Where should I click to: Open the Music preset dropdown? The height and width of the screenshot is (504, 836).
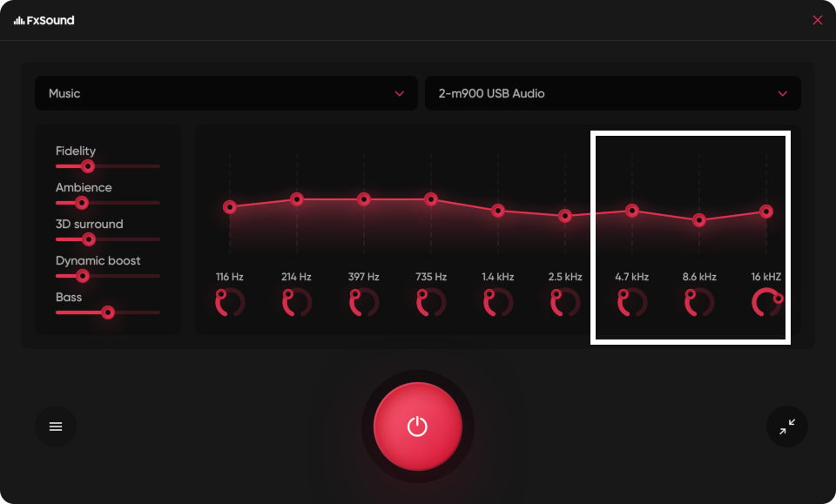tap(226, 93)
